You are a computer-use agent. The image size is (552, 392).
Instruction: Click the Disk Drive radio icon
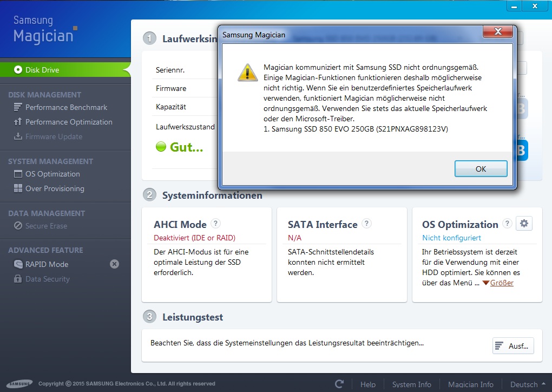tap(18, 70)
